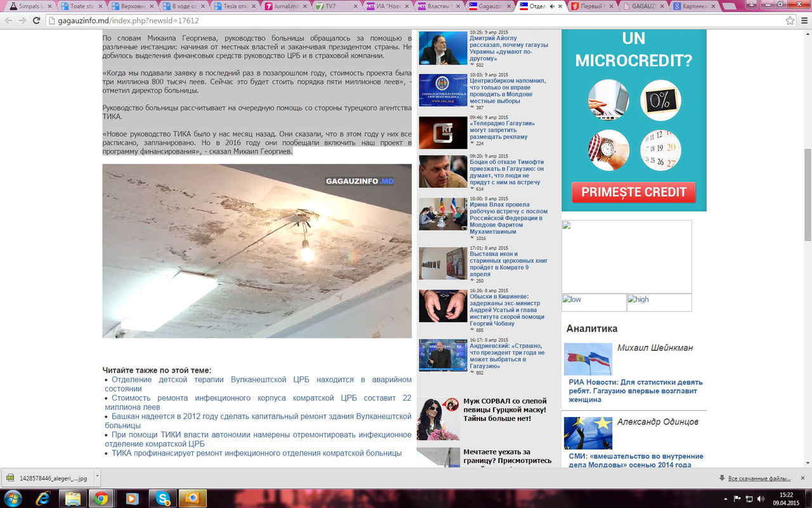Switch to the Jurnal.md tab
The width and height of the screenshot is (812, 508).
pos(287,6)
